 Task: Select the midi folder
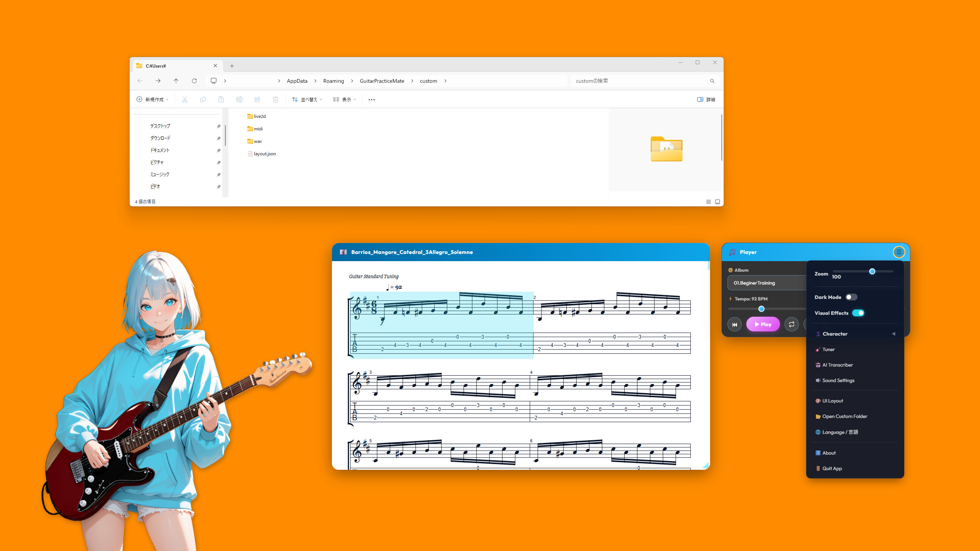click(x=255, y=129)
